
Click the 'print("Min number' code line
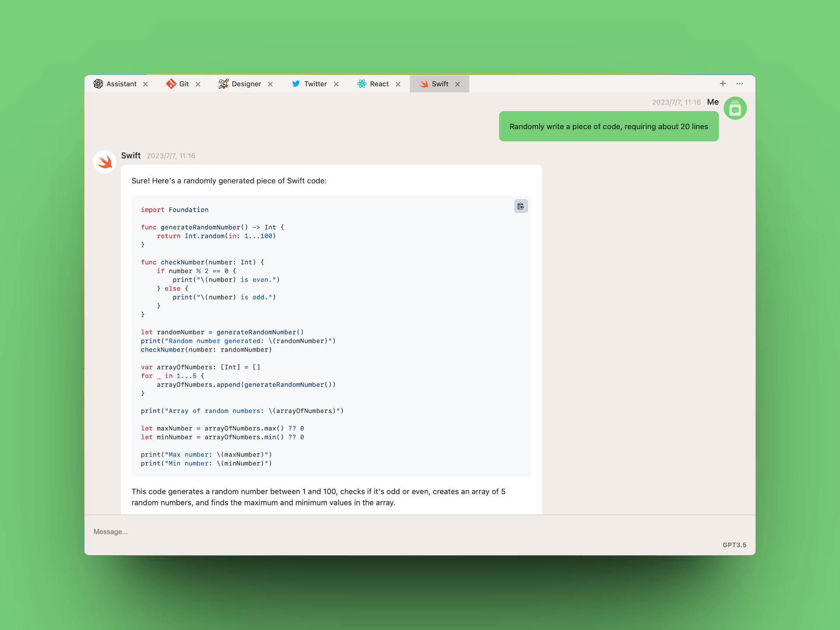206,464
